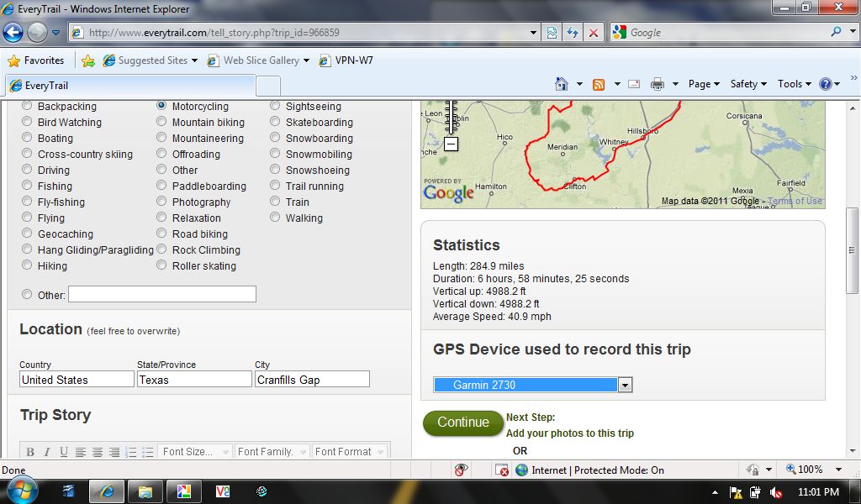Select the Walking radio button
Viewport: 861px width, 504px height.
(275, 218)
